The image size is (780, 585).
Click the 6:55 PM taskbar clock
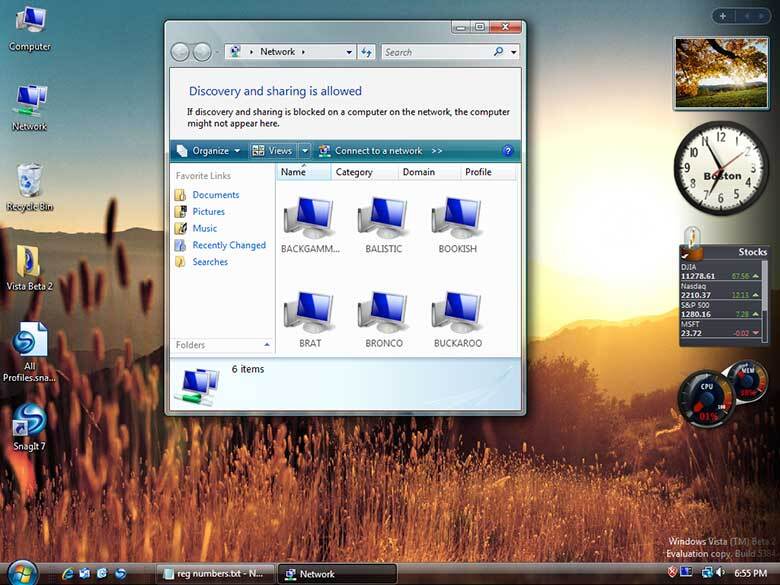tap(751, 573)
